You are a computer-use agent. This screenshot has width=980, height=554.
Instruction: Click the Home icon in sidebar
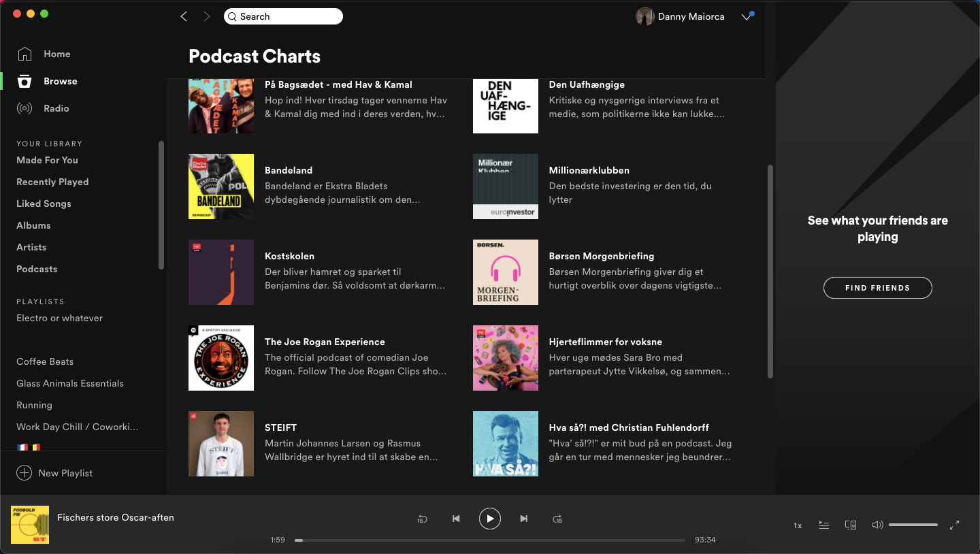[x=24, y=54]
